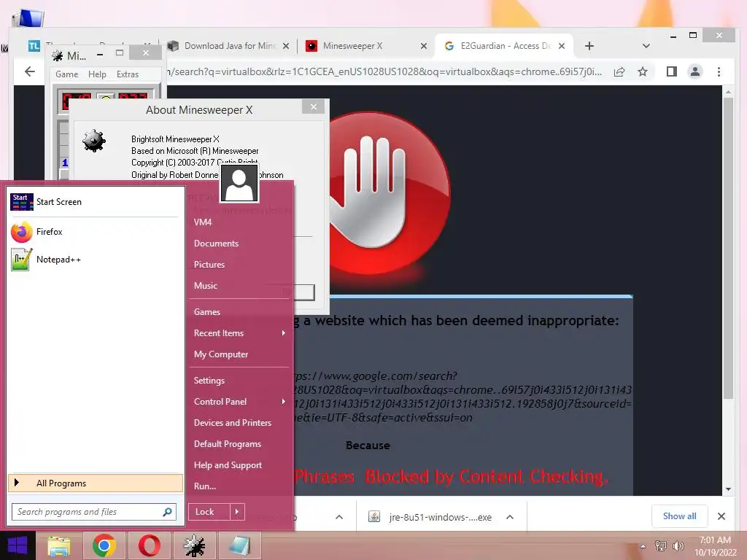This screenshot has width=747, height=560.
Task: Click the jre-8u51-windows exe file icon
Action: pyautogui.click(x=374, y=517)
